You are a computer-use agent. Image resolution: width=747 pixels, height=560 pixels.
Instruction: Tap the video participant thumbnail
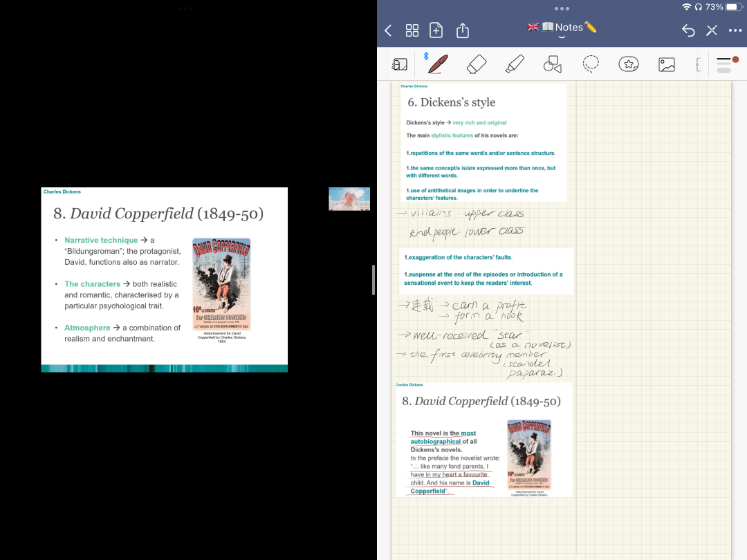point(349,199)
